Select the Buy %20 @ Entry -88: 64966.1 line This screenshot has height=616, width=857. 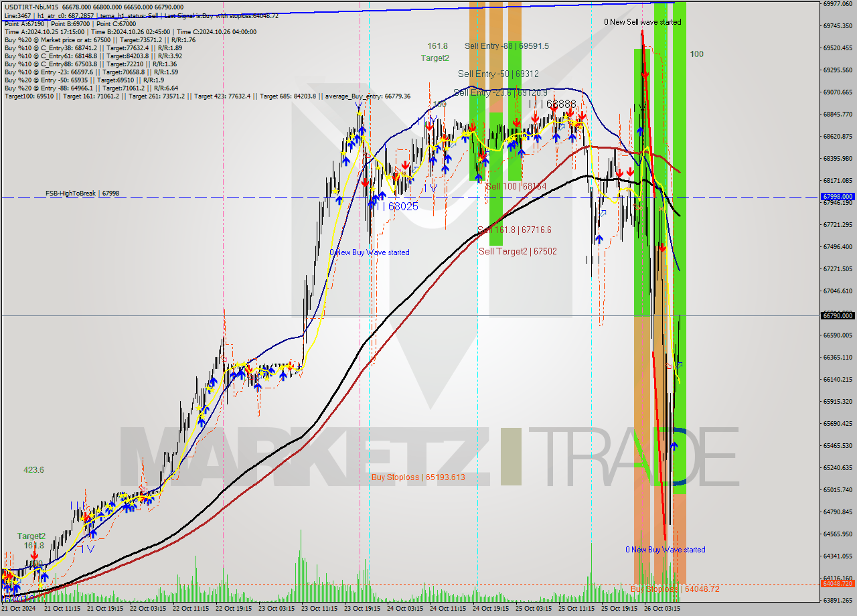click(91, 88)
